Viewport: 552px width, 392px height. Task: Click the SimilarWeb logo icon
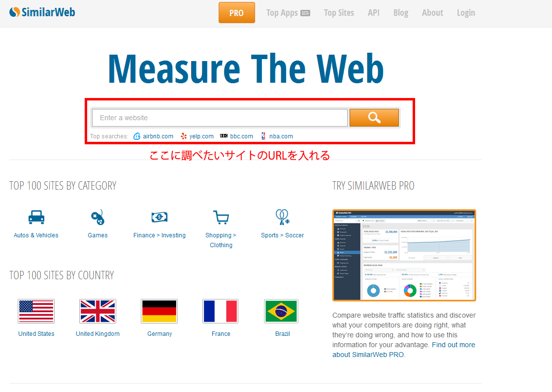[14, 12]
